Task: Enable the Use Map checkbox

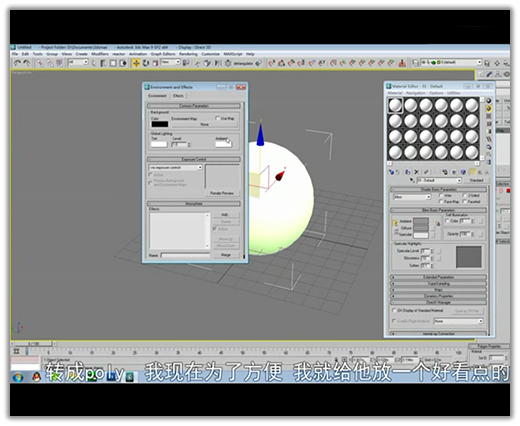Action: 218,118
